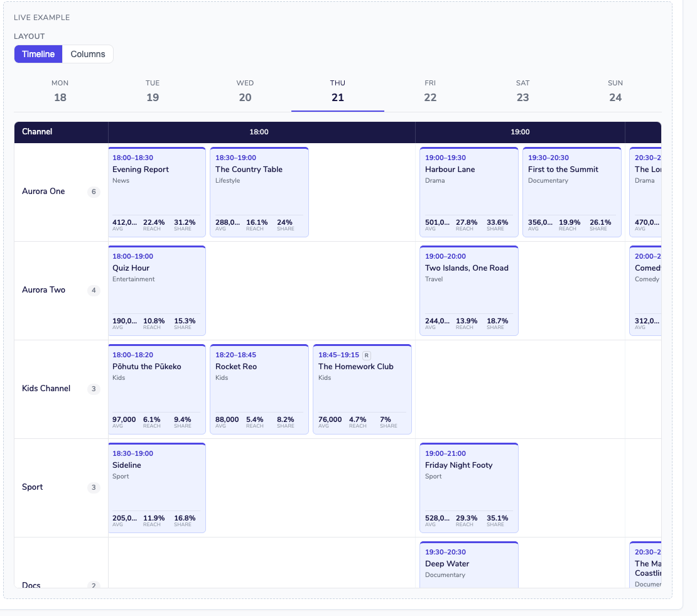Switch layout to Timeline
Viewport: 697px width, 616px height.
tap(38, 54)
